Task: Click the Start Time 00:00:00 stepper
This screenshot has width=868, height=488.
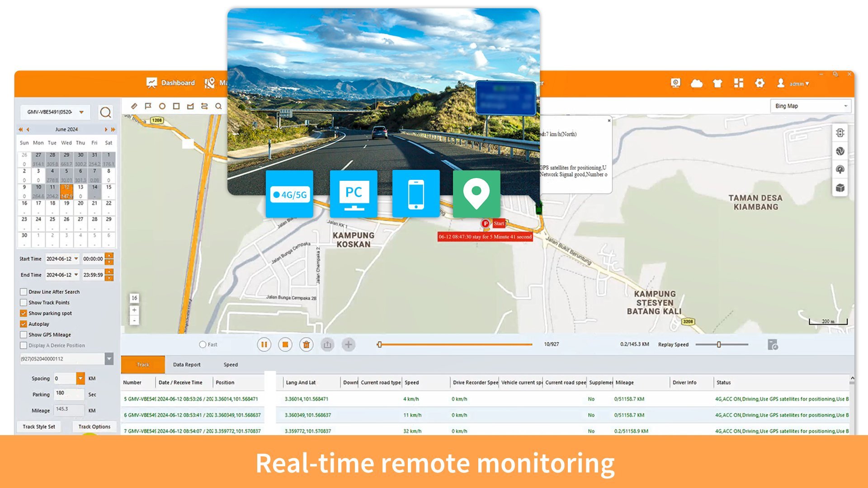Action: (109, 259)
